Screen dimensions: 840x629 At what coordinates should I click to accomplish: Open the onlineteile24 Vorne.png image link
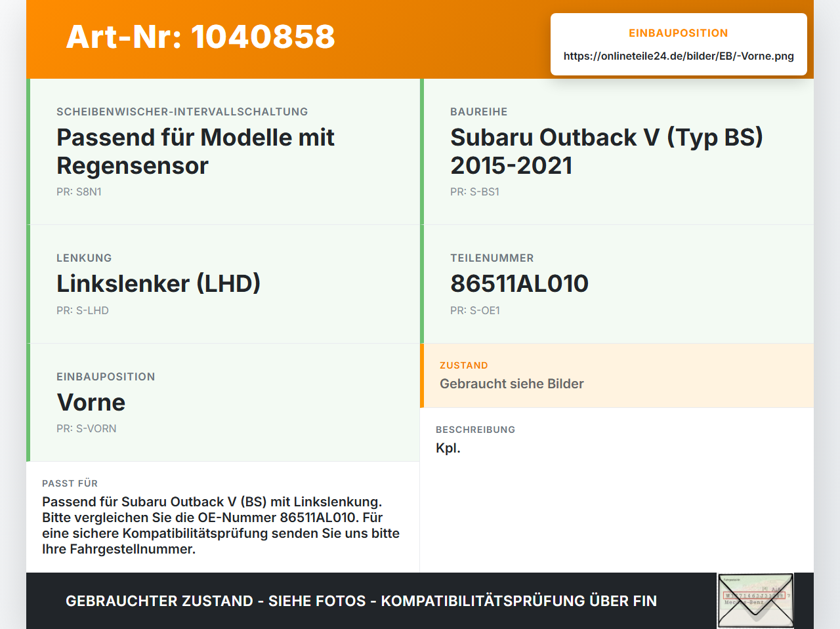(x=679, y=56)
